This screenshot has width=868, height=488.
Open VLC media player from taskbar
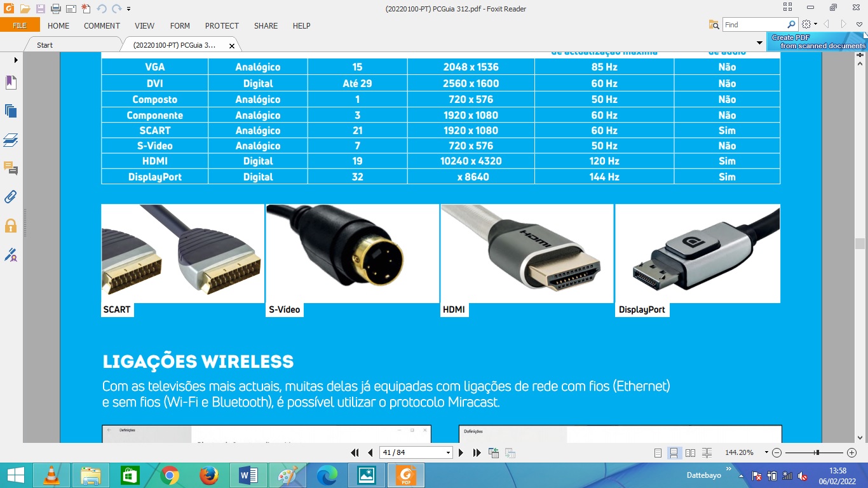(51, 475)
